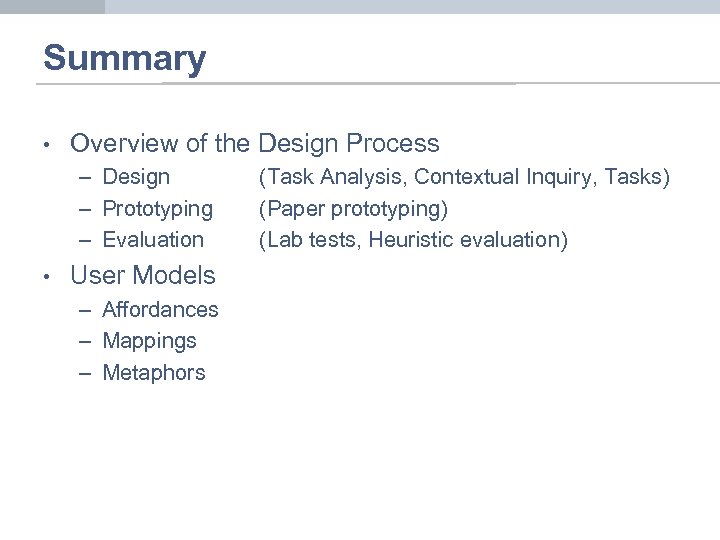
Task: Click the Design sub-item text
Action: click(136, 177)
